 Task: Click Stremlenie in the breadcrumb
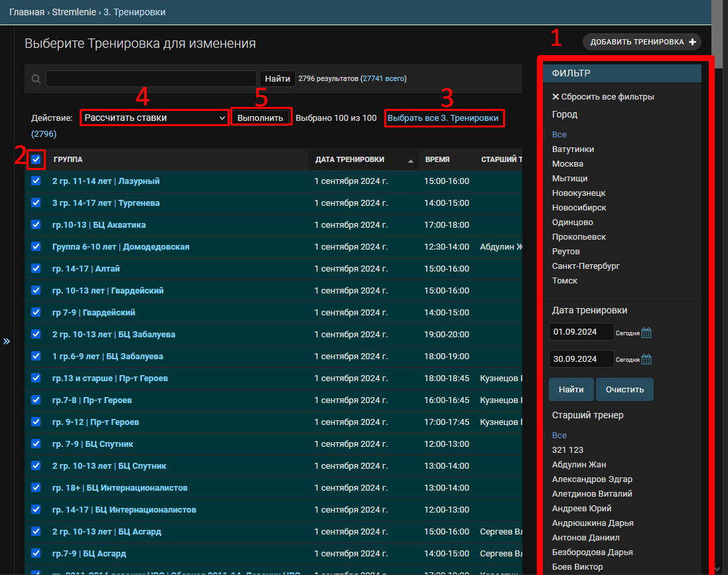[x=74, y=12]
